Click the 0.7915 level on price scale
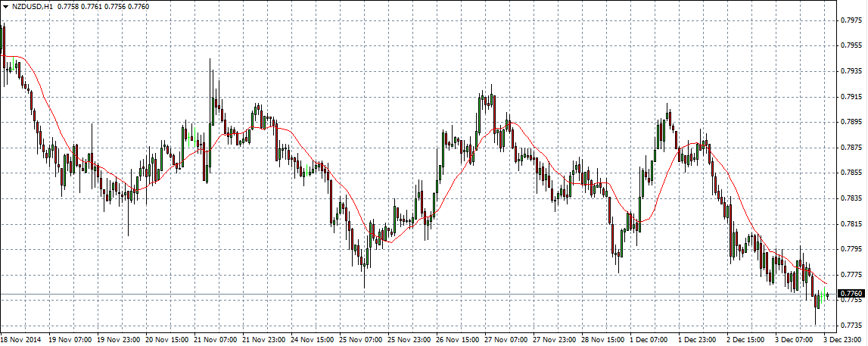 tap(851, 96)
